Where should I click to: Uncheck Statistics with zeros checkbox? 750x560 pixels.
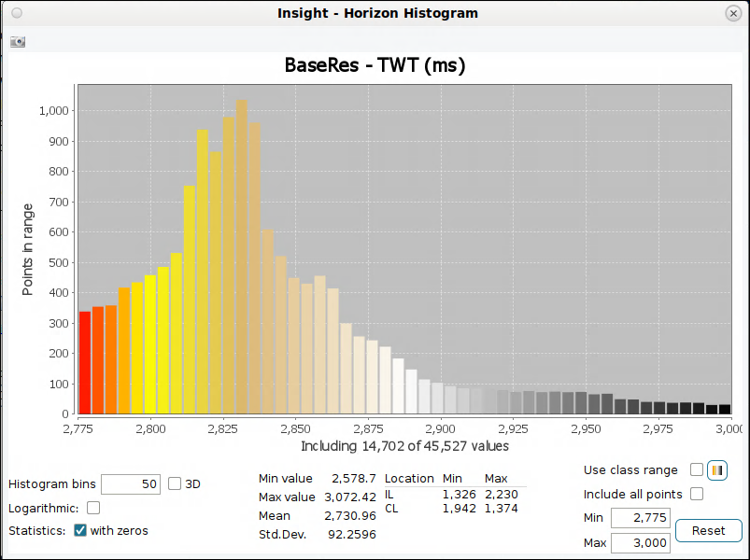pyautogui.click(x=80, y=530)
